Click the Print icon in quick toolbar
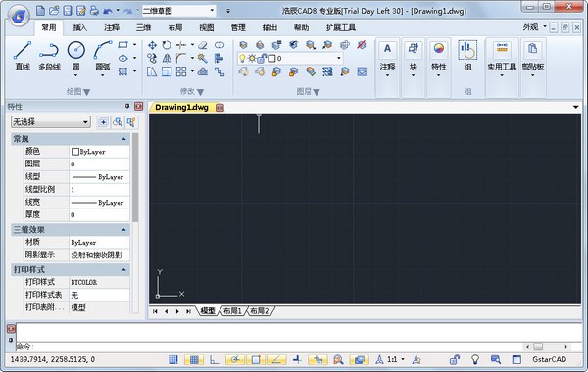Viewport: 588px width, 372px height. (94, 11)
